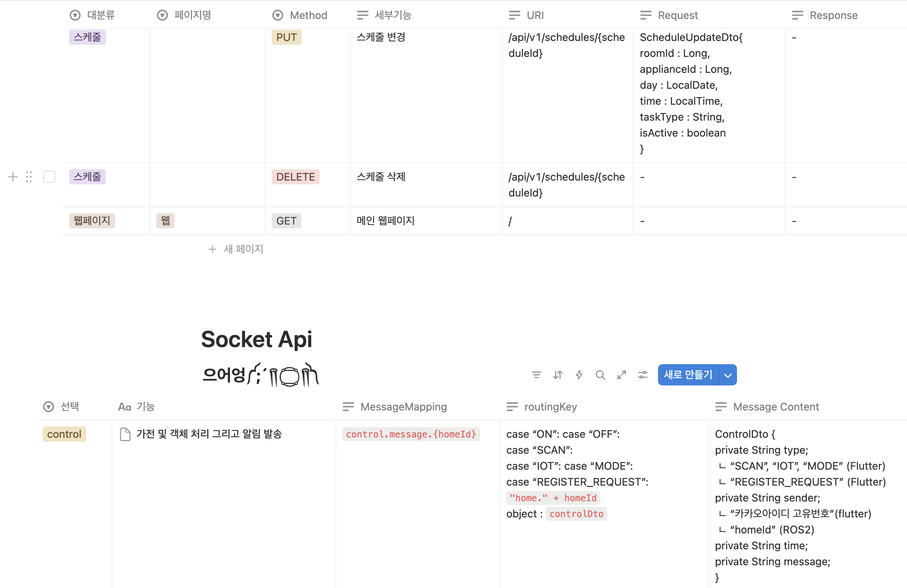Click the plus icon beside DELETE row

(13, 177)
